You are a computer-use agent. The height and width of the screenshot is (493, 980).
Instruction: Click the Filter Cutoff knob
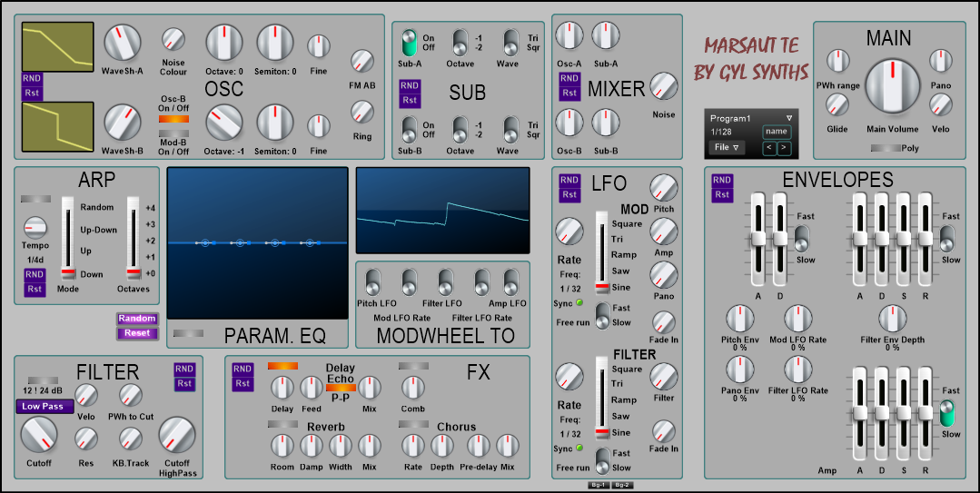39,437
